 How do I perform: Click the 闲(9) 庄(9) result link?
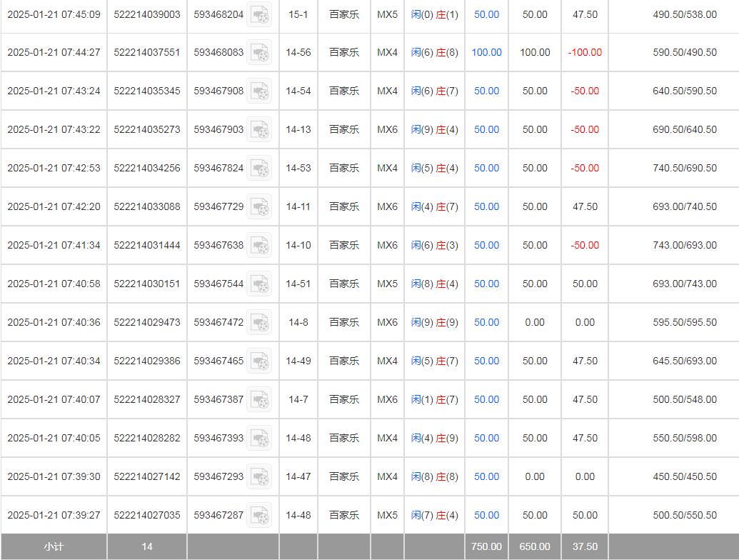(x=434, y=323)
